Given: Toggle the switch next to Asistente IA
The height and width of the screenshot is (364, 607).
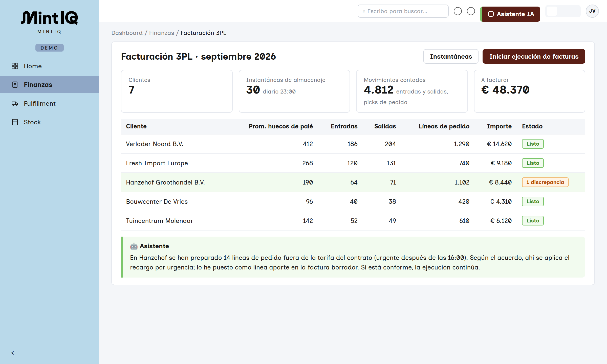Looking at the screenshot, I should click(x=563, y=11).
